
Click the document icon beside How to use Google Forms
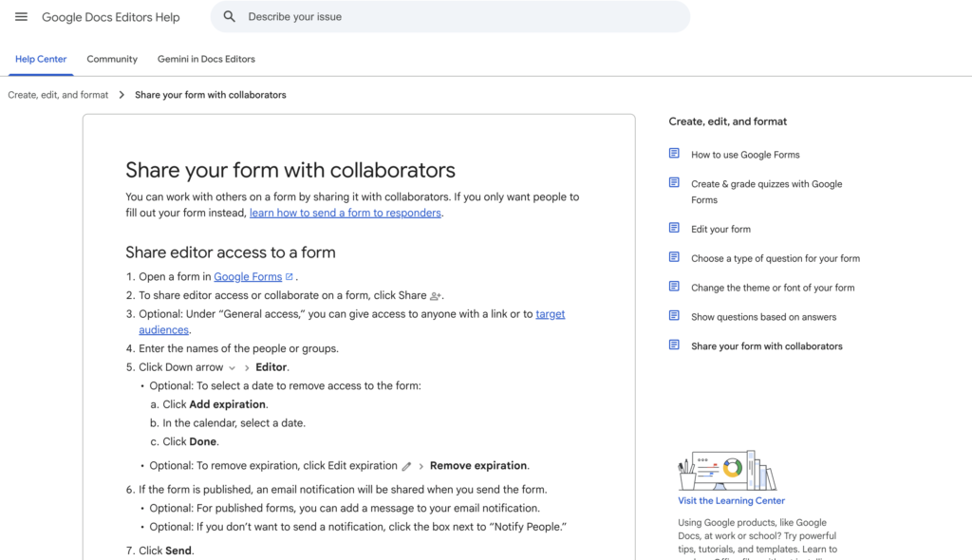(x=674, y=154)
